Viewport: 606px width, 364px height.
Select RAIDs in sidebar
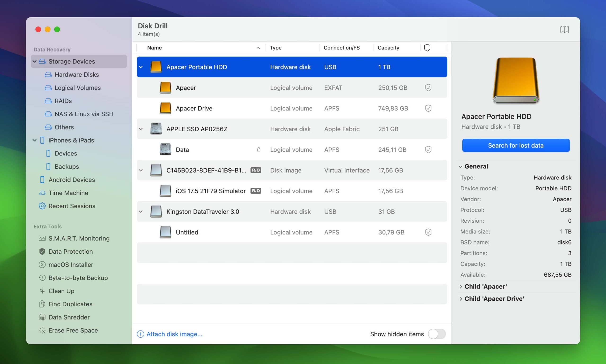click(x=63, y=101)
